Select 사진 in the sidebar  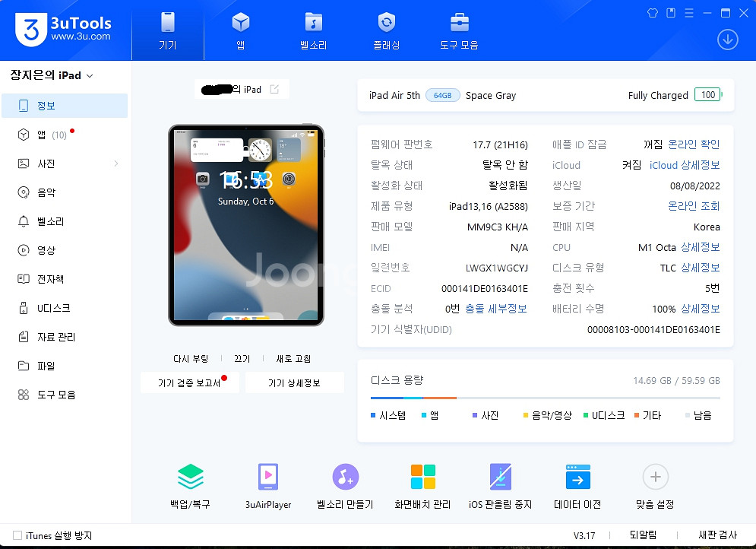65,163
